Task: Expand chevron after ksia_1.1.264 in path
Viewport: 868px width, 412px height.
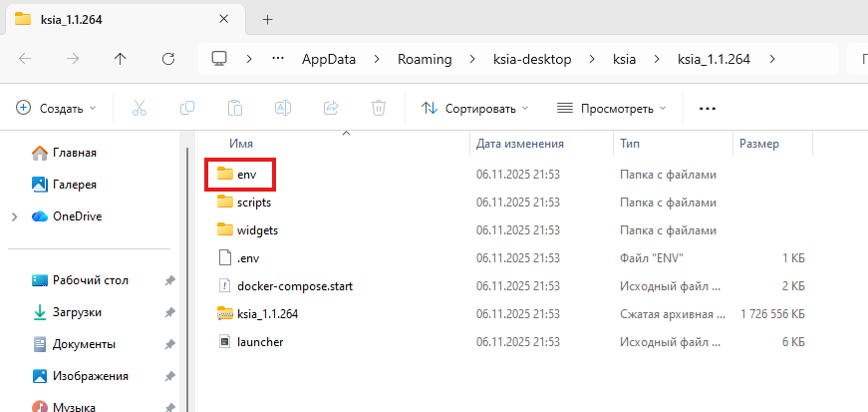Action: [x=772, y=59]
